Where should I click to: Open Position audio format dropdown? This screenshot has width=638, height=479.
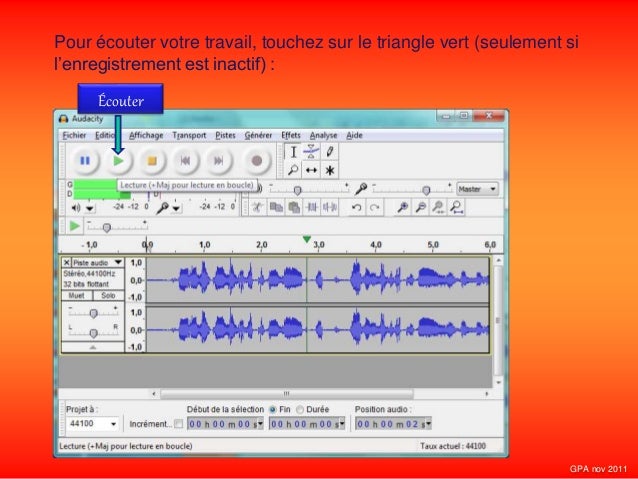tap(428, 424)
